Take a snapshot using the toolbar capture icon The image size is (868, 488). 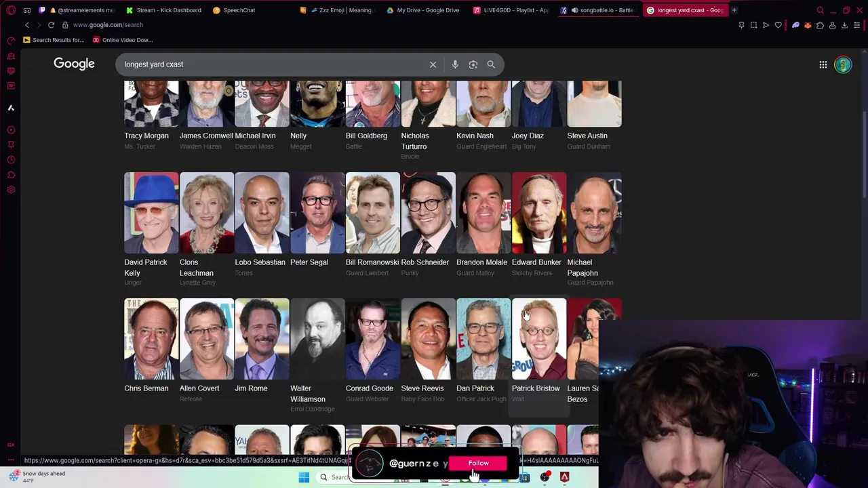753,25
